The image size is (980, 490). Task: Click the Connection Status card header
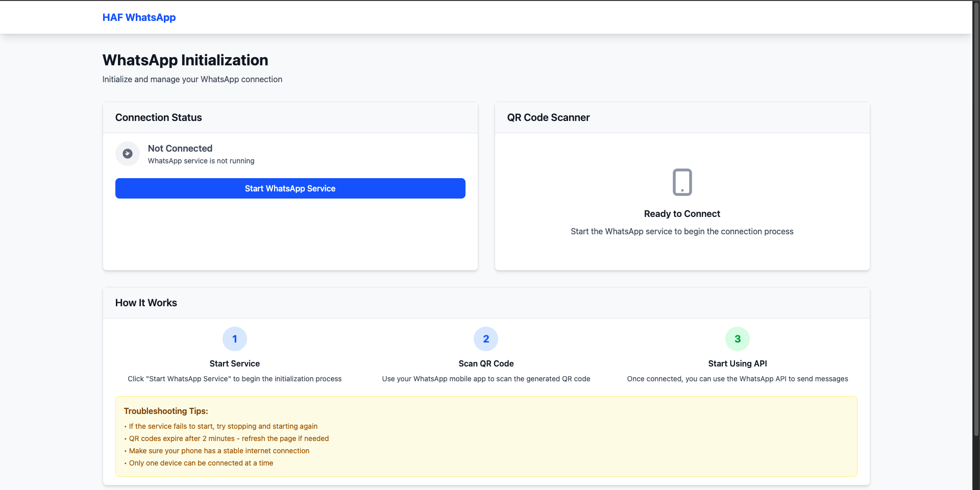159,117
